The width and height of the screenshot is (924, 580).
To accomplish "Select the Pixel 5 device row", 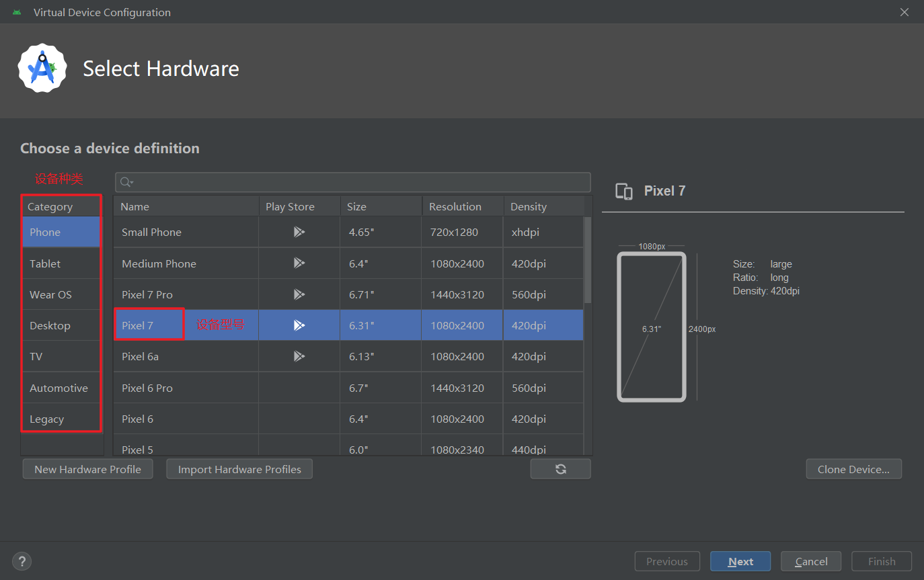I will (348, 445).
